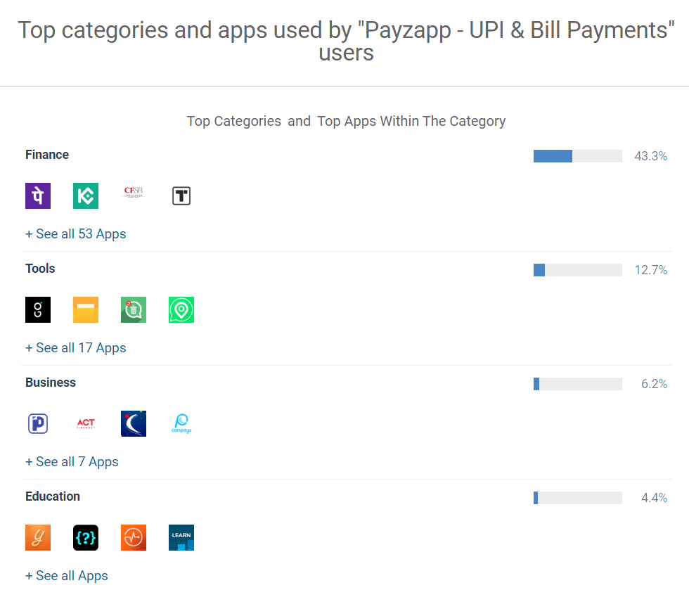The image size is (689, 616).
Task: Click the See all Apps link under Education
Action: click(x=66, y=575)
